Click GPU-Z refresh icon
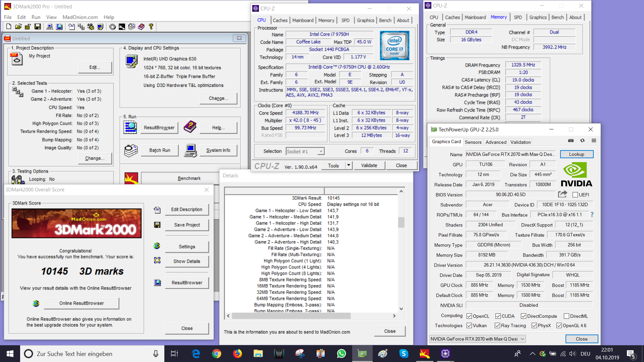 click(x=582, y=141)
